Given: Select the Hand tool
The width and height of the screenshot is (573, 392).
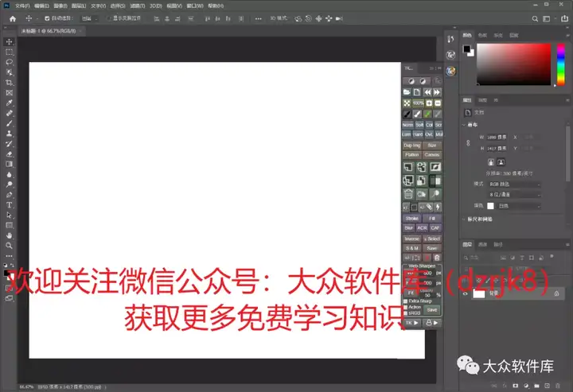Looking at the screenshot, I should pos(9,235).
